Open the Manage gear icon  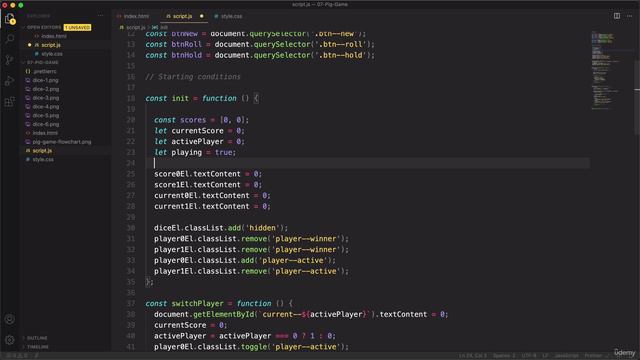click(x=10, y=340)
